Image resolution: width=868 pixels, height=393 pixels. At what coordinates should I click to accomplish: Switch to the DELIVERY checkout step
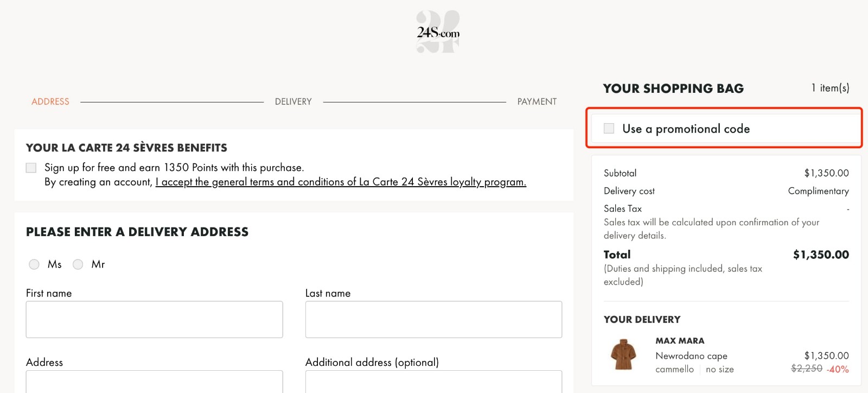pos(293,102)
